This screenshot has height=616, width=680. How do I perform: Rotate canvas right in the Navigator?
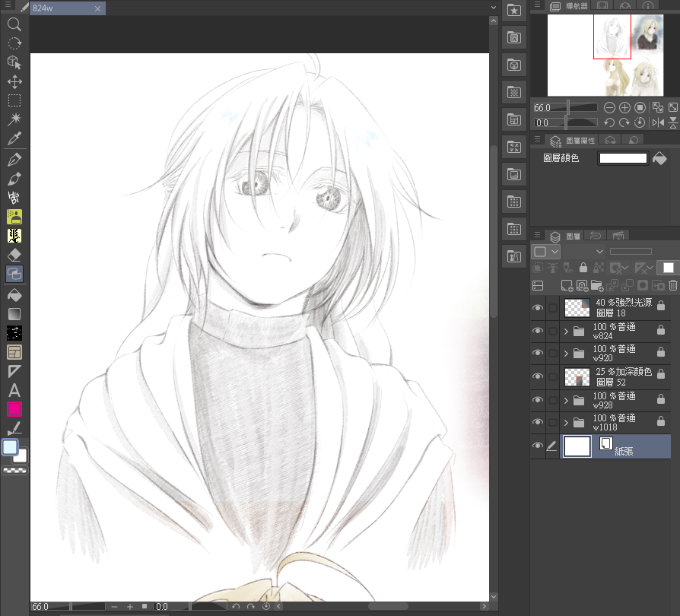pos(624,122)
